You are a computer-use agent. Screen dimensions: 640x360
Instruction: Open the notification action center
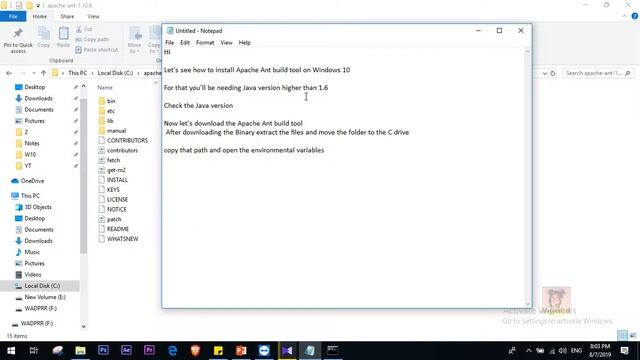pos(624,350)
